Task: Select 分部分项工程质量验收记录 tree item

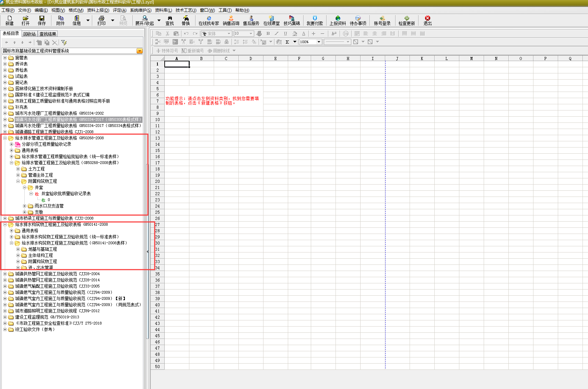Action: tap(46, 144)
